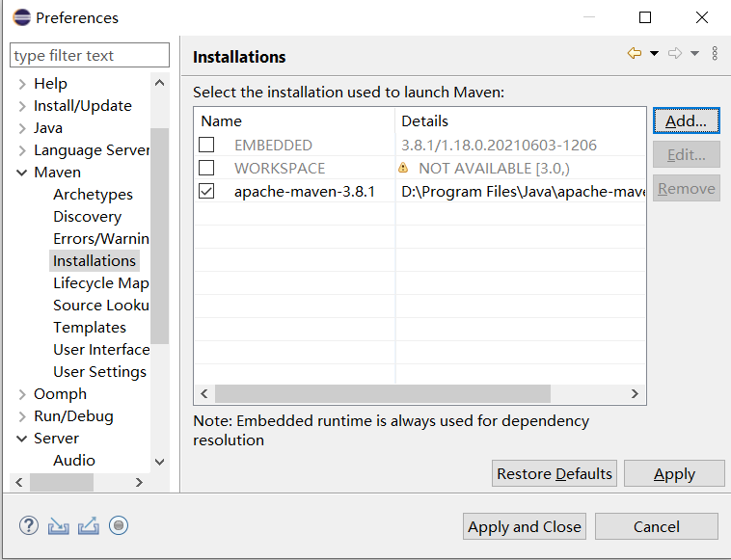731x560 pixels.
Task: Collapse the Server tree node
Action: tap(22, 439)
